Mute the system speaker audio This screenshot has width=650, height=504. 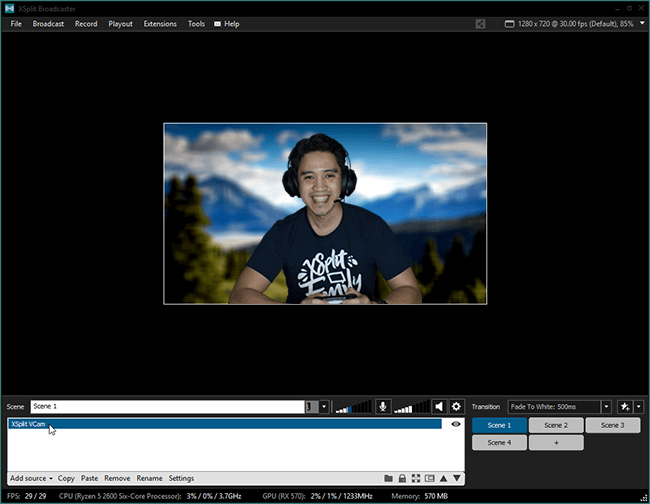click(439, 407)
